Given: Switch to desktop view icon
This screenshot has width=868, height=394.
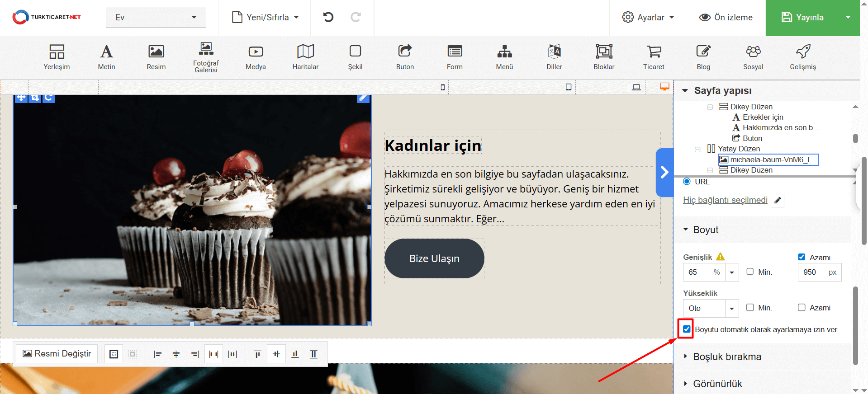Looking at the screenshot, I should pos(664,87).
